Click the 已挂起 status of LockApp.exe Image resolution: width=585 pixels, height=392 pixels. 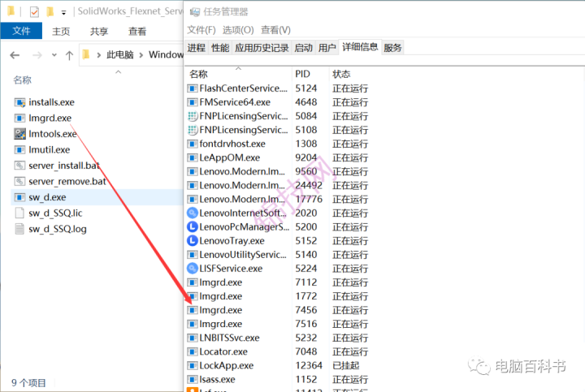tap(346, 365)
